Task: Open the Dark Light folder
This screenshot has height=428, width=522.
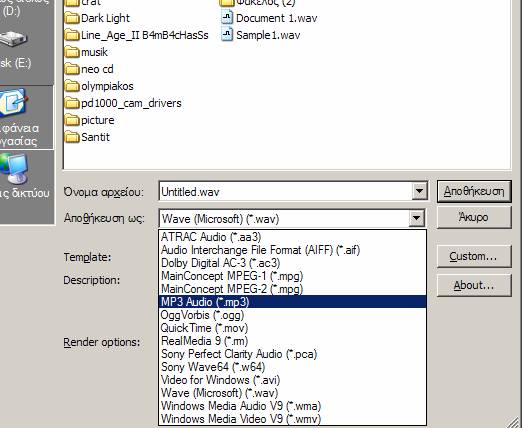Action: coord(97,18)
